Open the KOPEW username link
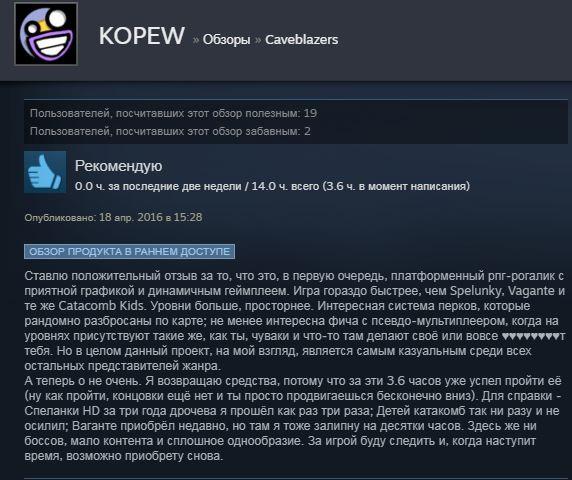The width and height of the screenshot is (572, 480). tap(142, 36)
